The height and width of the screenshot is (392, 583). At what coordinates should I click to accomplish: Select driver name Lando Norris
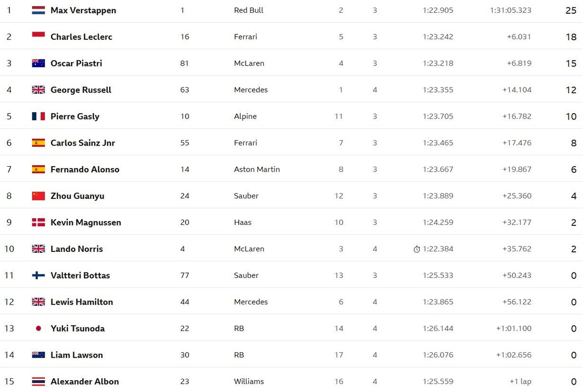point(76,249)
